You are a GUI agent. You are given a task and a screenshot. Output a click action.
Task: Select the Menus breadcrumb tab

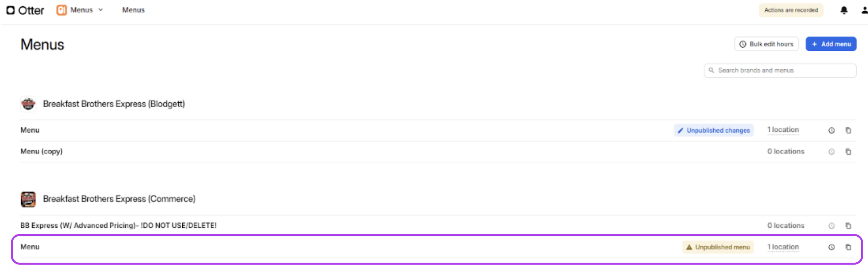pyautogui.click(x=134, y=10)
